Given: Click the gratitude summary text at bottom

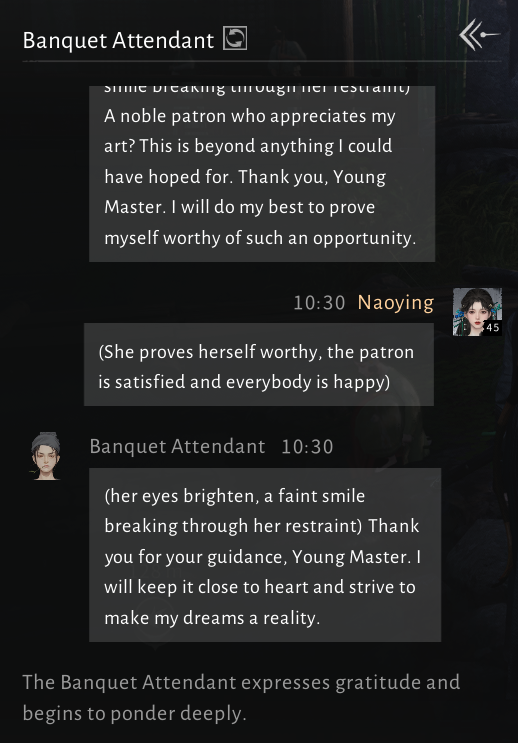Looking at the screenshot, I should coord(241,698).
